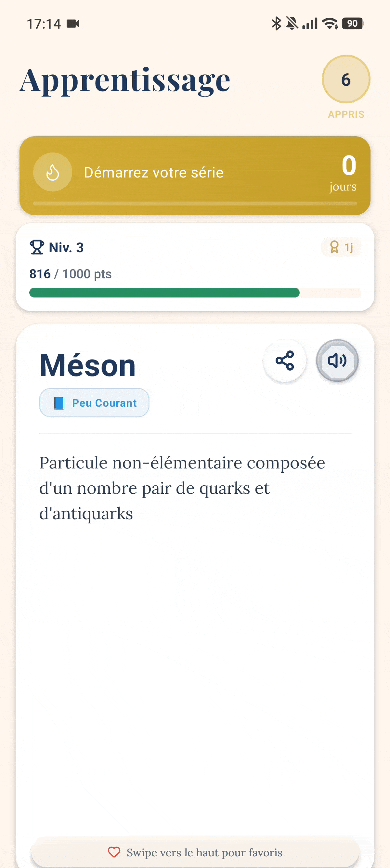This screenshot has width=390, height=868.
Task: Open the 6 Appris learned counter
Action: tap(346, 80)
